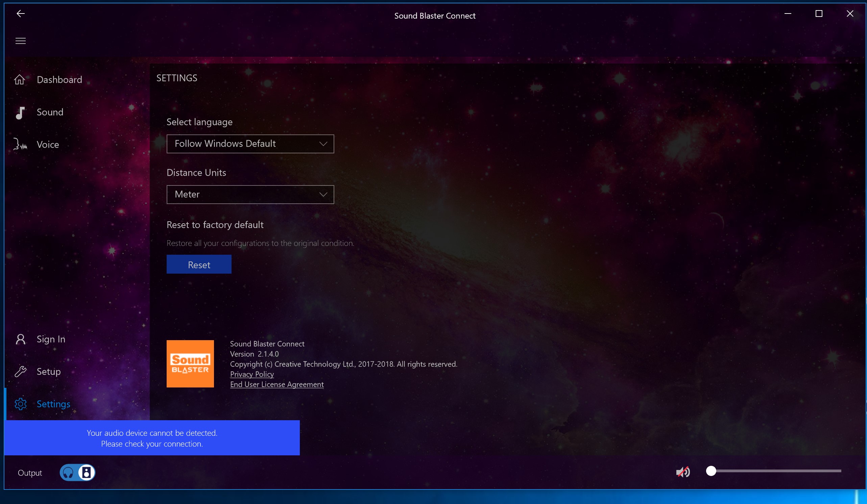The height and width of the screenshot is (504, 867).
Task: Click the Setup wrench icon
Action: tap(20, 371)
